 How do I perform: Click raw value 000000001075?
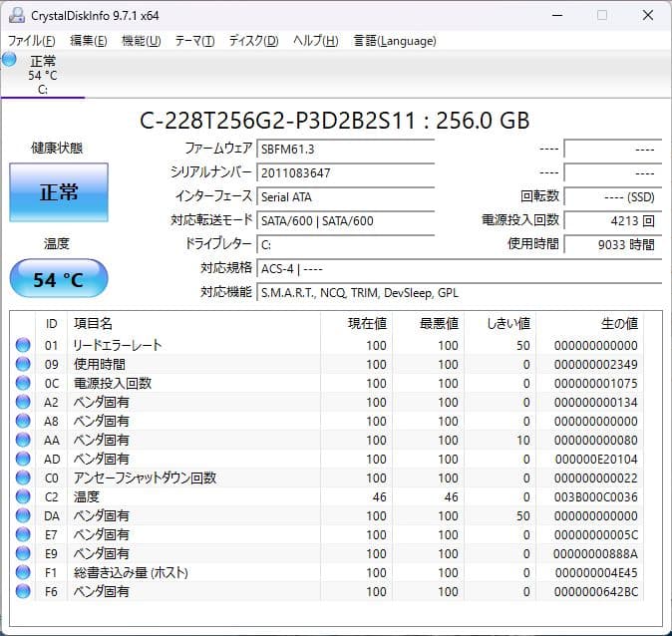595,383
